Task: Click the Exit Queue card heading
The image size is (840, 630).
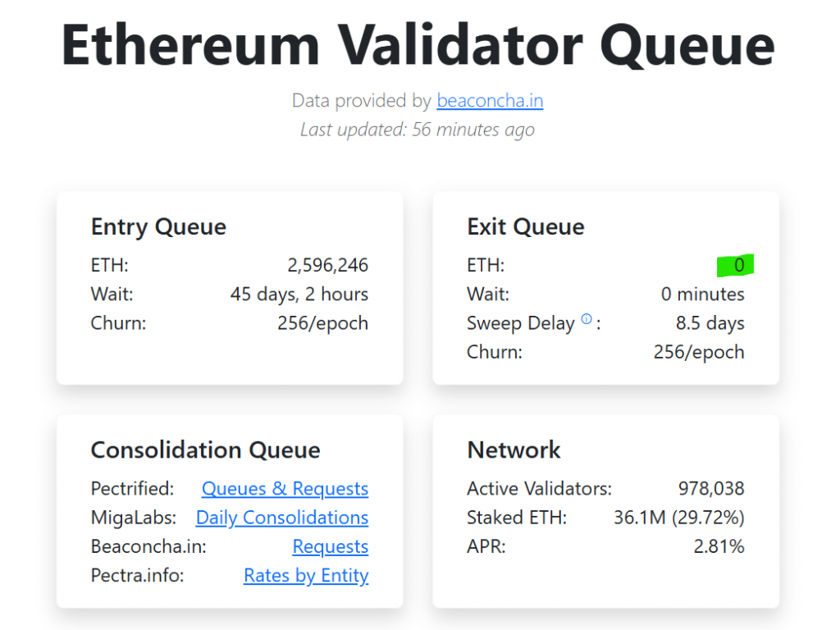Action: click(x=526, y=226)
